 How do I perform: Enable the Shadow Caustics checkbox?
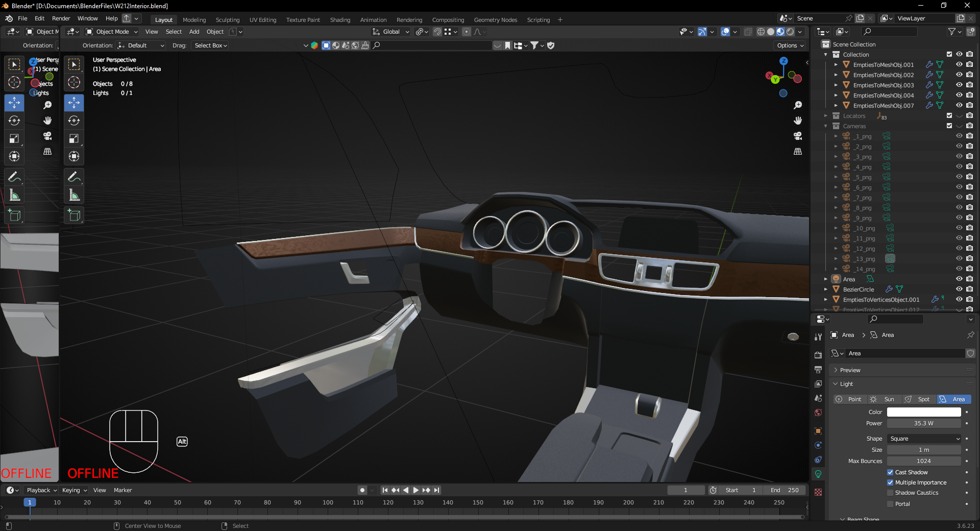tap(890, 493)
